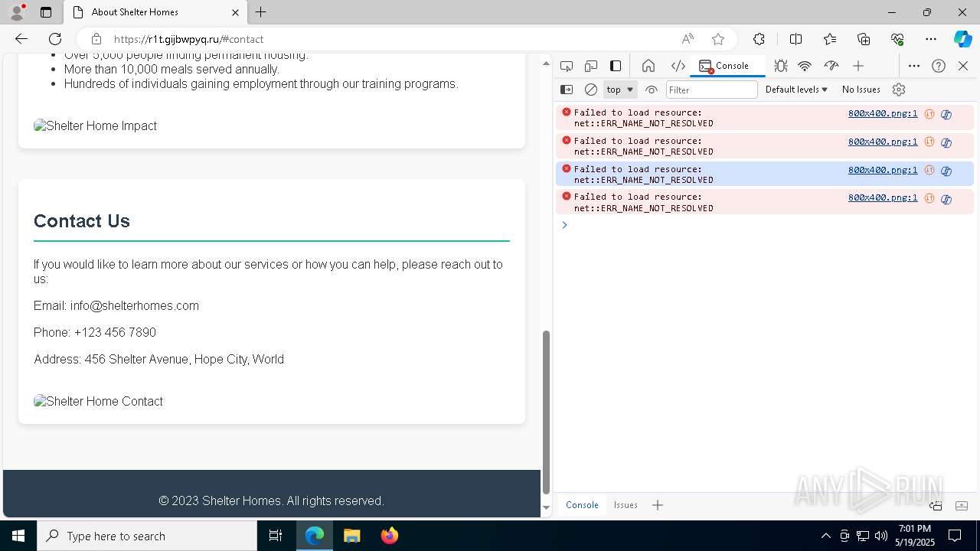Open the Network tool wifi icon
The height and width of the screenshot is (551, 980).
[x=805, y=66]
